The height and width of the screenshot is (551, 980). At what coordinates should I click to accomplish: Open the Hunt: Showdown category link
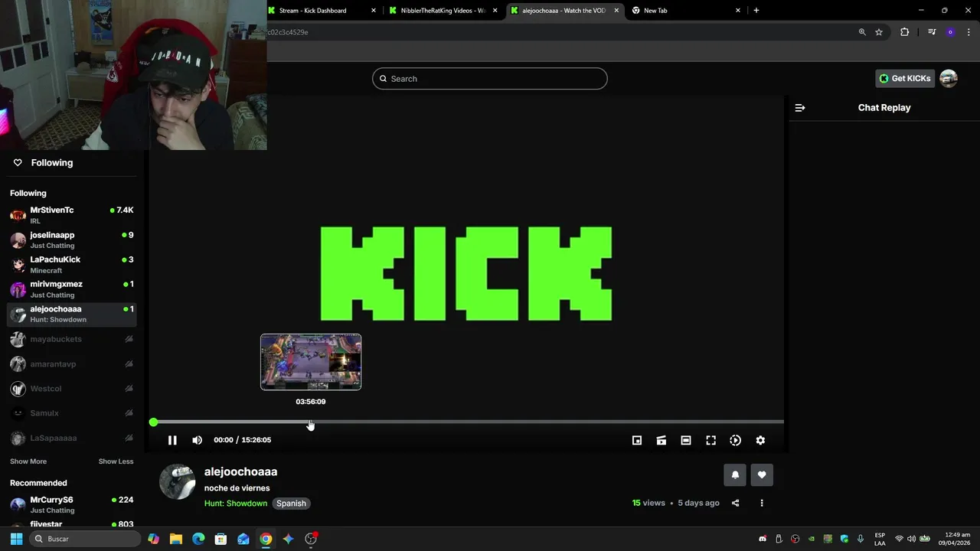tap(236, 504)
